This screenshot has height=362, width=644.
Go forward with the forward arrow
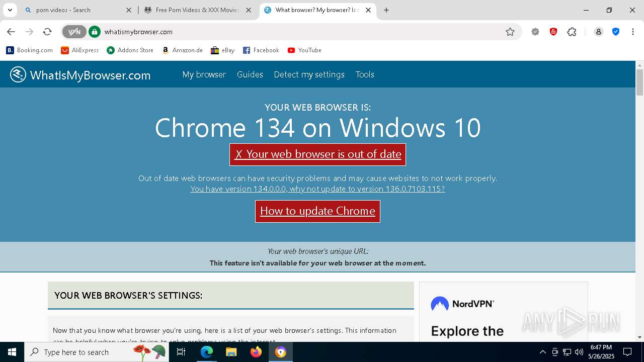[29, 32]
